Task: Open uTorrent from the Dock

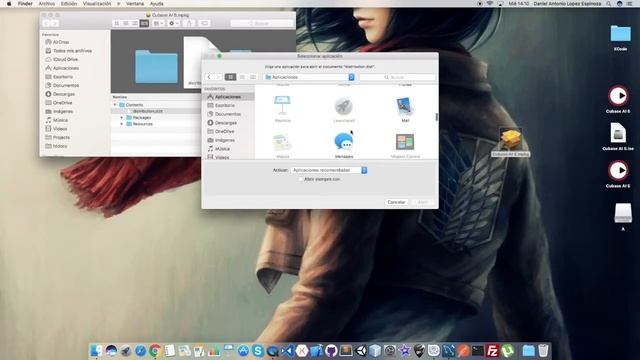Action: coord(507,351)
